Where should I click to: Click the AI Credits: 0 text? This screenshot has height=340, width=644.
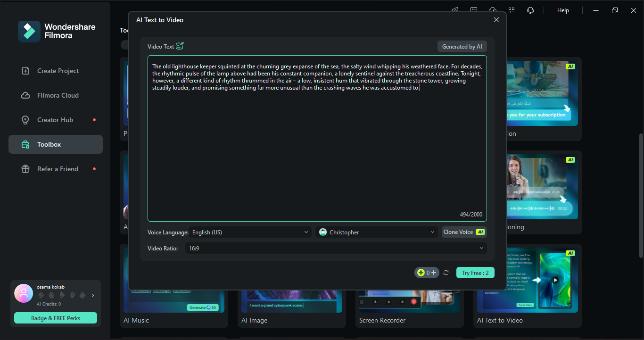coord(49,304)
